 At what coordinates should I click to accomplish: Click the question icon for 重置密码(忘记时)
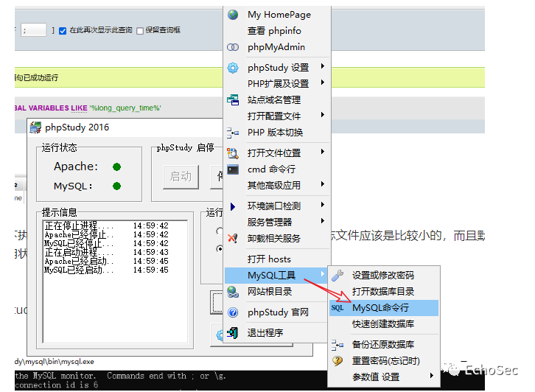click(x=338, y=361)
